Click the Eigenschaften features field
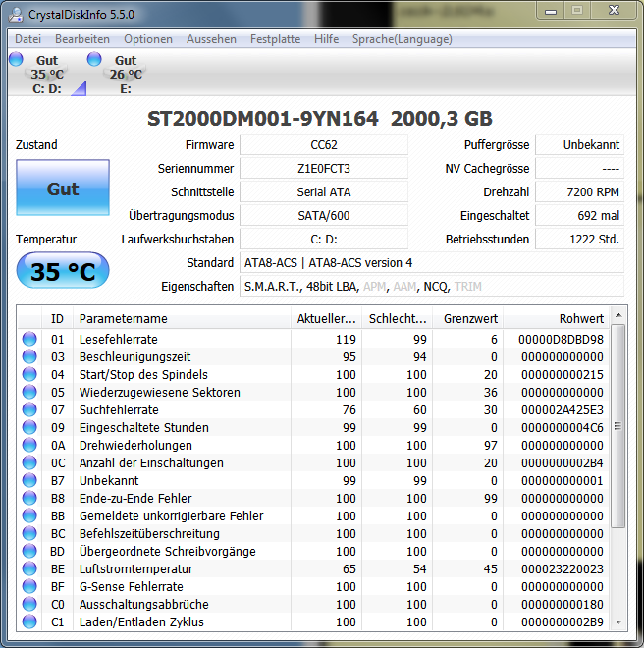Image resolution: width=644 pixels, height=648 pixels. 432,286
